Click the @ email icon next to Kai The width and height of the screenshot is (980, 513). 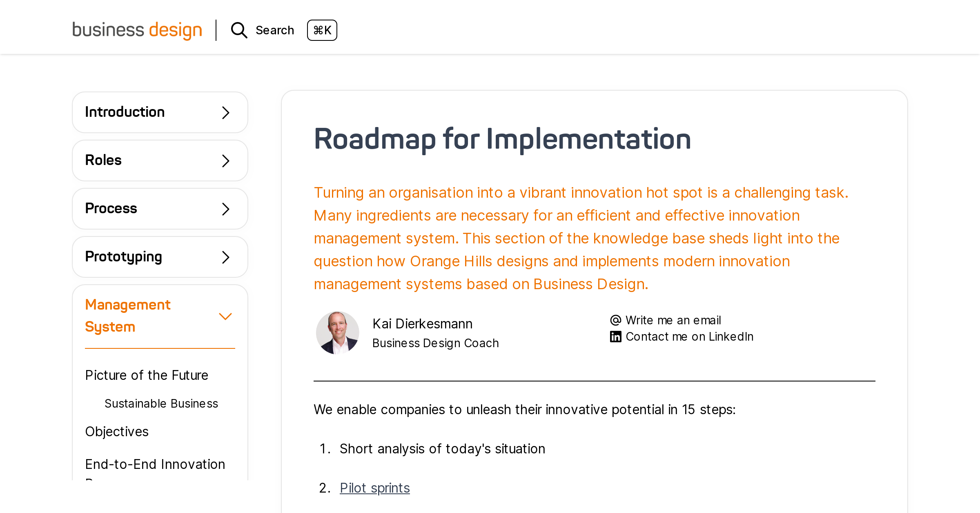pyautogui.click(x=615, y=320)
